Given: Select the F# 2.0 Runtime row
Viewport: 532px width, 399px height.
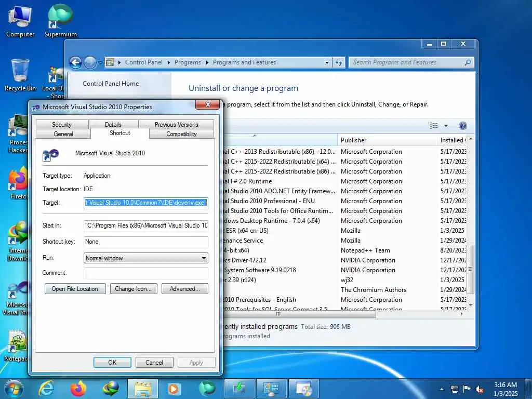Looking at the screenshot, I should click(344, 181).
